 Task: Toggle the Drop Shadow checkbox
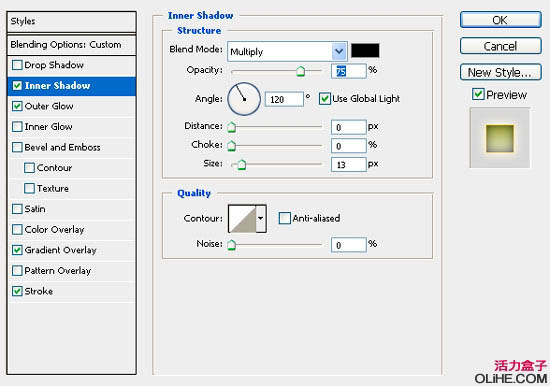(17, 65)
